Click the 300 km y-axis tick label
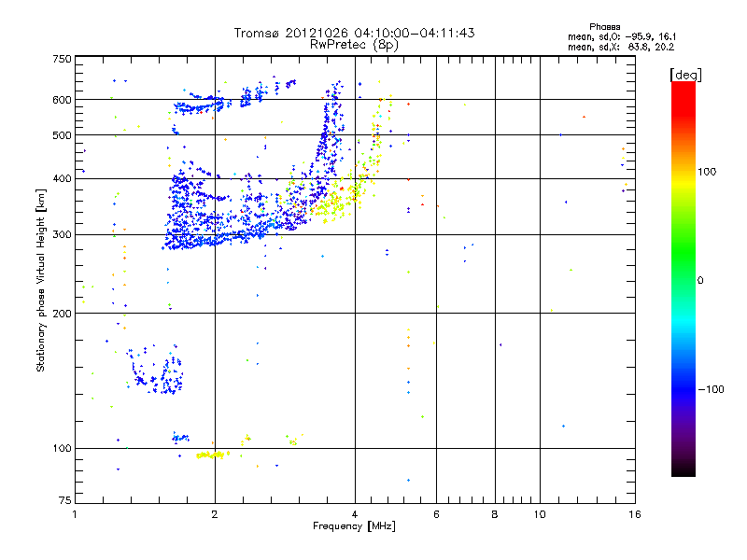The height and width of the screenshot is (560, 747). (62, 234)
